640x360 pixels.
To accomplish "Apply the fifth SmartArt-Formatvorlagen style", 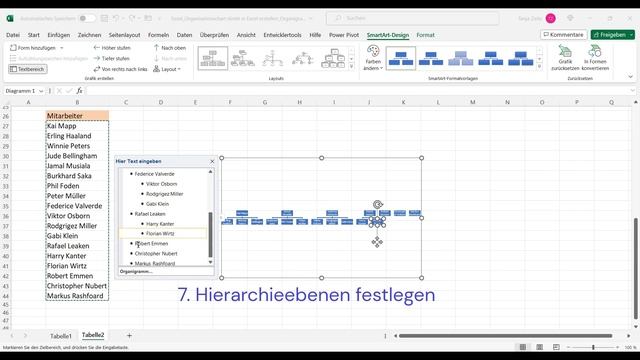I will 521,58.
